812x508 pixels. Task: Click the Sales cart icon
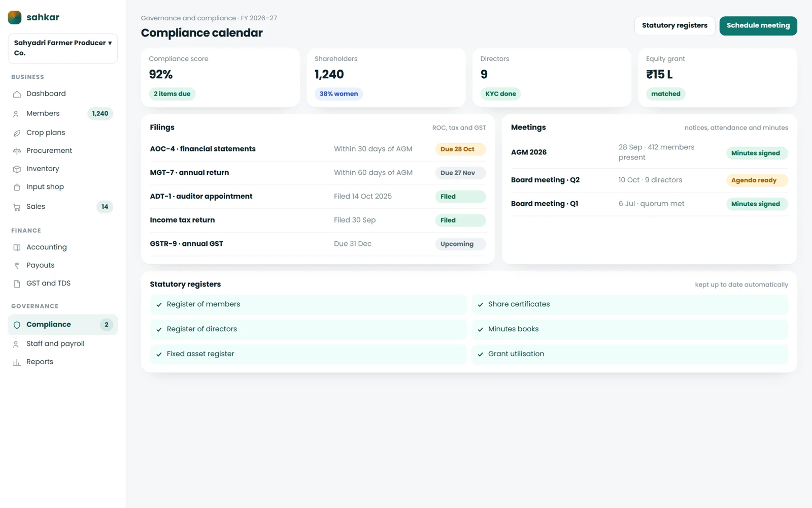17,207
